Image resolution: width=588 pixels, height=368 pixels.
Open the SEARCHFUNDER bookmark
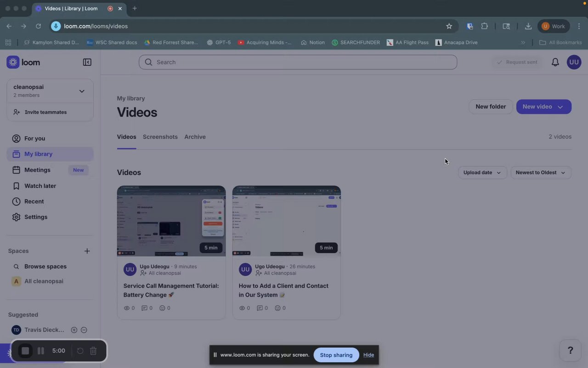tap(356, 42)
